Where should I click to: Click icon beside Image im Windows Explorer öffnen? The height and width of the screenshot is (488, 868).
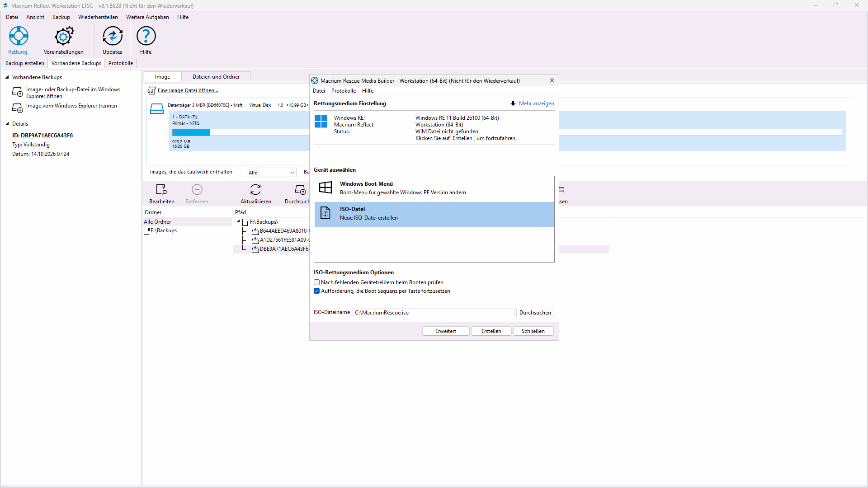pyautogui.click(x=17, y=92)
